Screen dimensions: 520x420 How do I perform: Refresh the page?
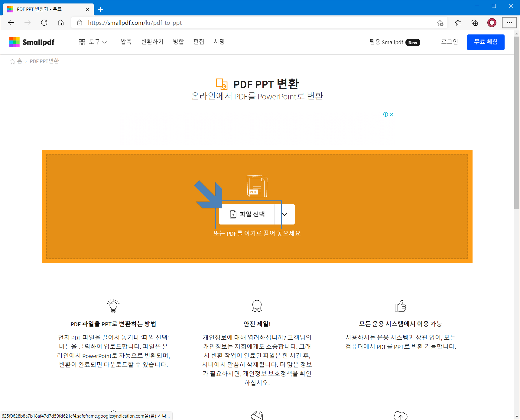44,23
